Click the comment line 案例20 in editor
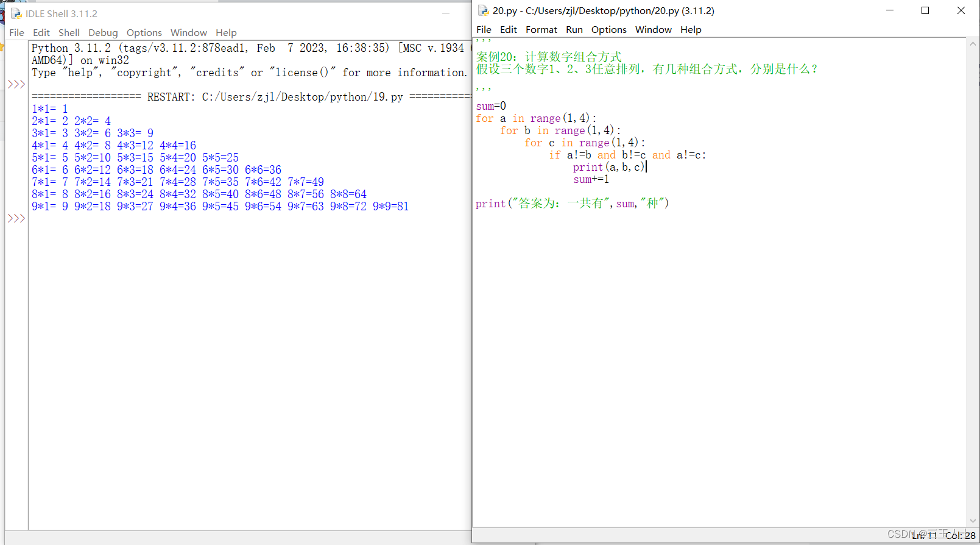 (x=549, y=57)
